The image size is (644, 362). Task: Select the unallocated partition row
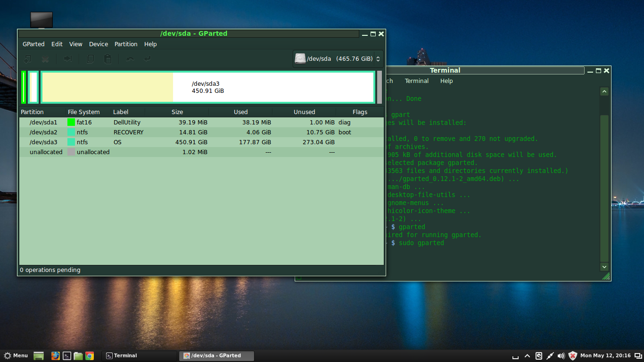pos(201,152)
